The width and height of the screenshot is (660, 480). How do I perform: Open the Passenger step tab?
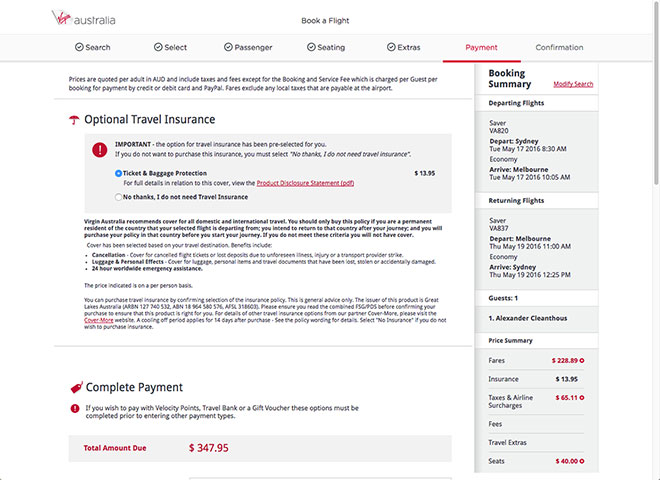pos(248,47)
